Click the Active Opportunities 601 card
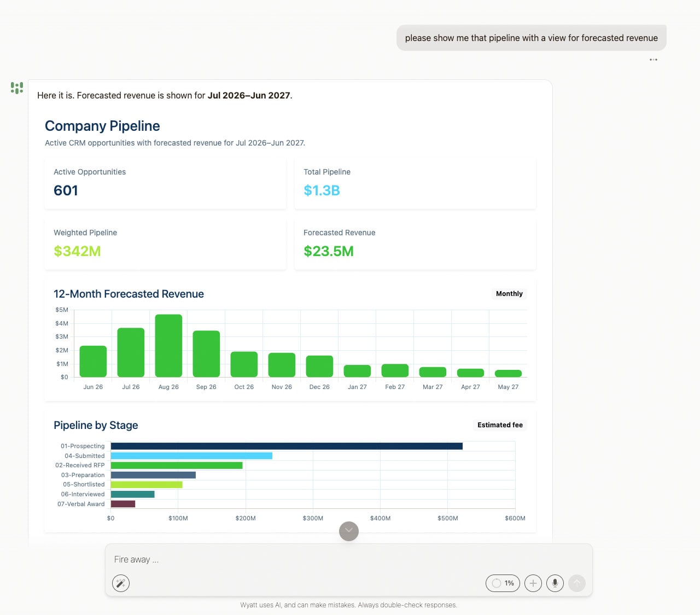The width and height of the screenshot is (700, 615). (165, 183)
